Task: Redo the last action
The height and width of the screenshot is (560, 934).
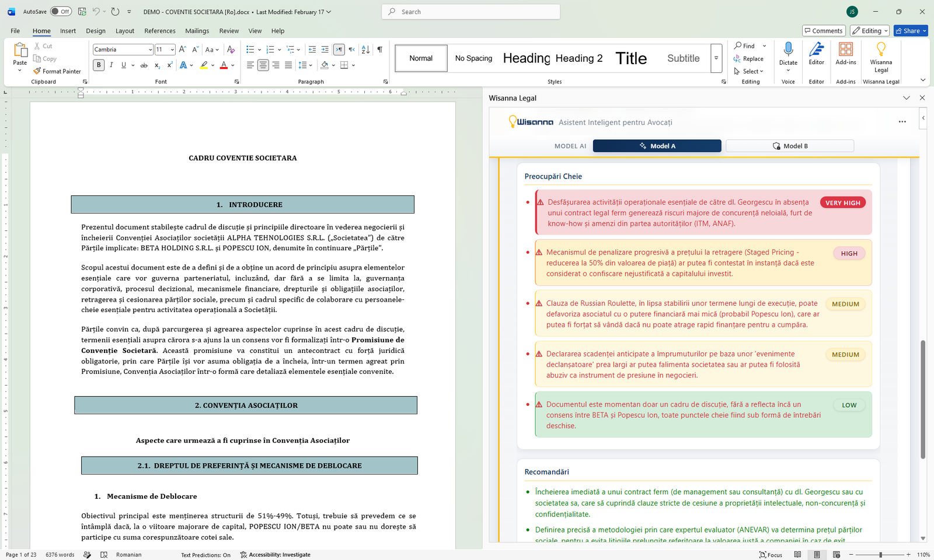Action: pos(115,12)
